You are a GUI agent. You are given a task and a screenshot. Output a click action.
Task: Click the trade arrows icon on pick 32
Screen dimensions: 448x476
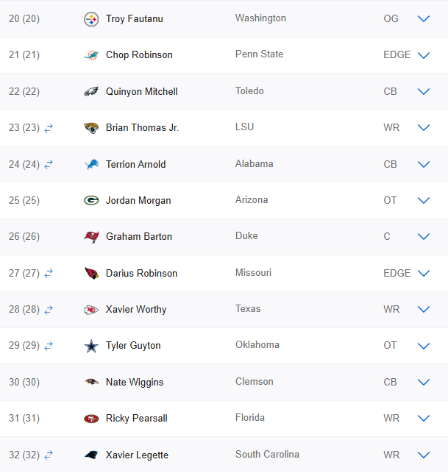(x=49, y=455)
